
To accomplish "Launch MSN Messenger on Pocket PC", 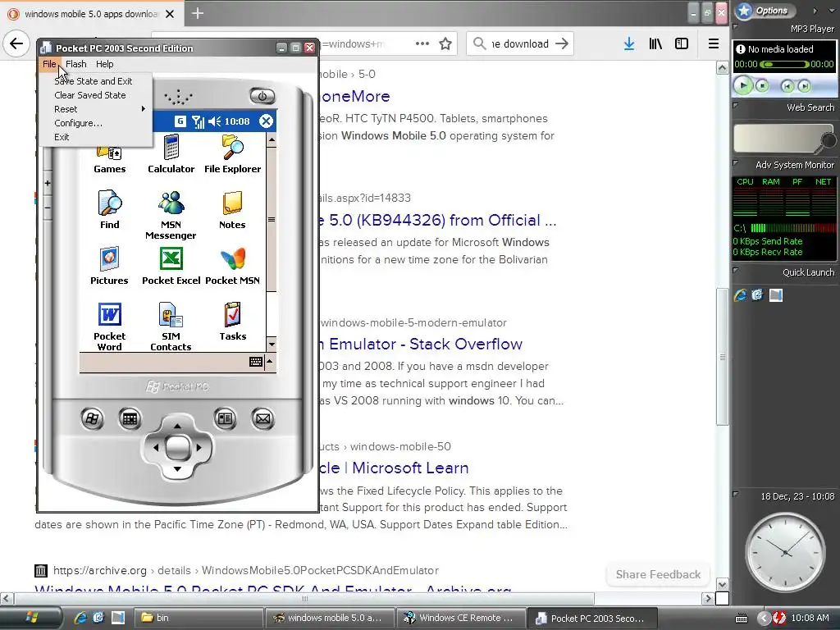I will point(171,215).
